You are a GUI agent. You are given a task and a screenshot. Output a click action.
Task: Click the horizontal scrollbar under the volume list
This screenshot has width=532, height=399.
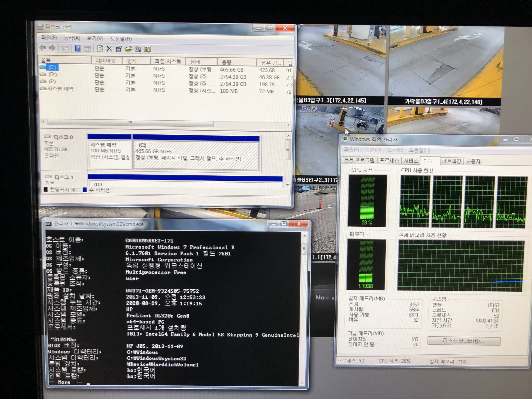click(x=130, y=122)
